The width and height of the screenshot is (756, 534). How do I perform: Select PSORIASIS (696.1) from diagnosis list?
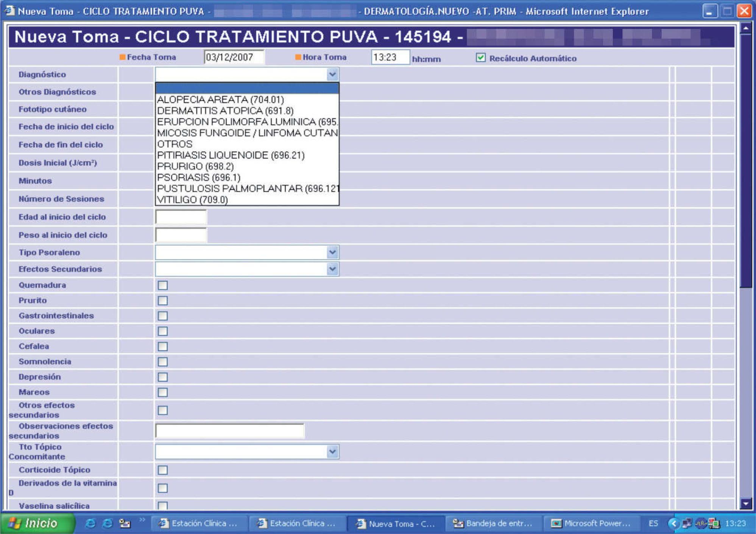click(x=199, y=177)
